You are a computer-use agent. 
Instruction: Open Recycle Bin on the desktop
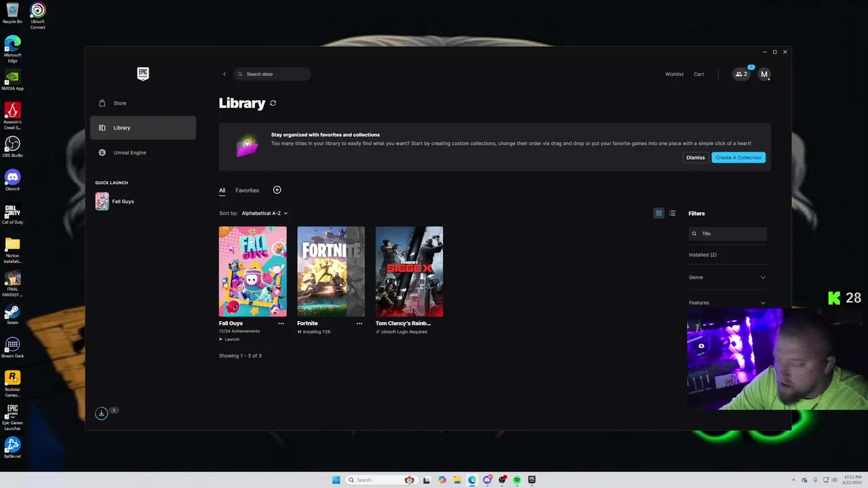tap(12, 14)
